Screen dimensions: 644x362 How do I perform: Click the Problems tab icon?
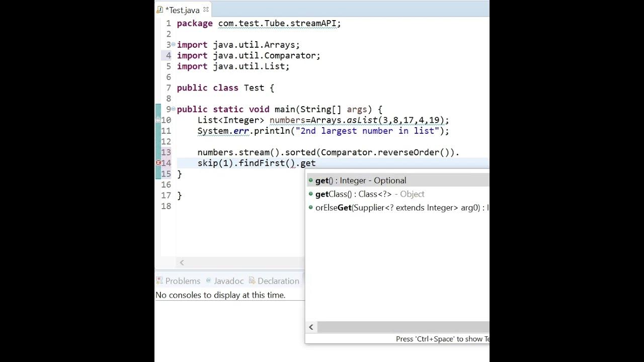coord(159,281)
